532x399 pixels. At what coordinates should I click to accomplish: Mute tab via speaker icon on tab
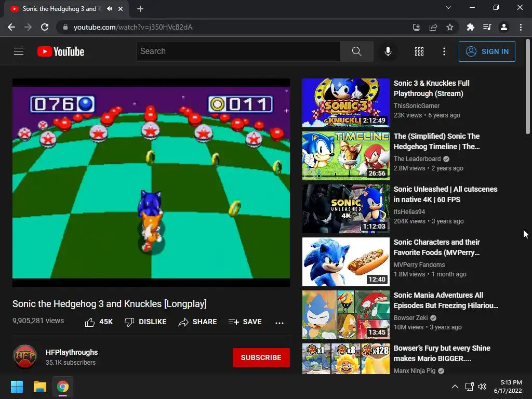109,9
